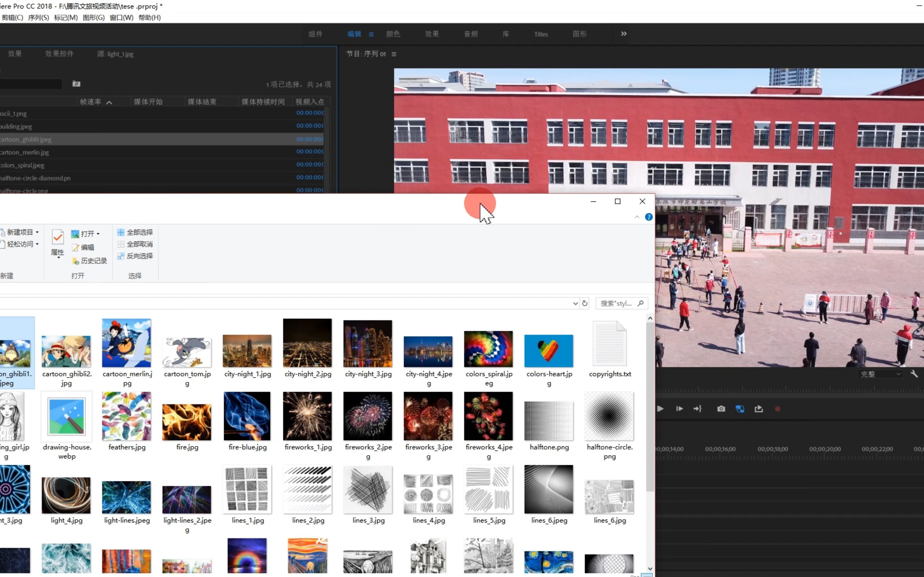Open 节目 序列 01 panel menu

point(394,54)
